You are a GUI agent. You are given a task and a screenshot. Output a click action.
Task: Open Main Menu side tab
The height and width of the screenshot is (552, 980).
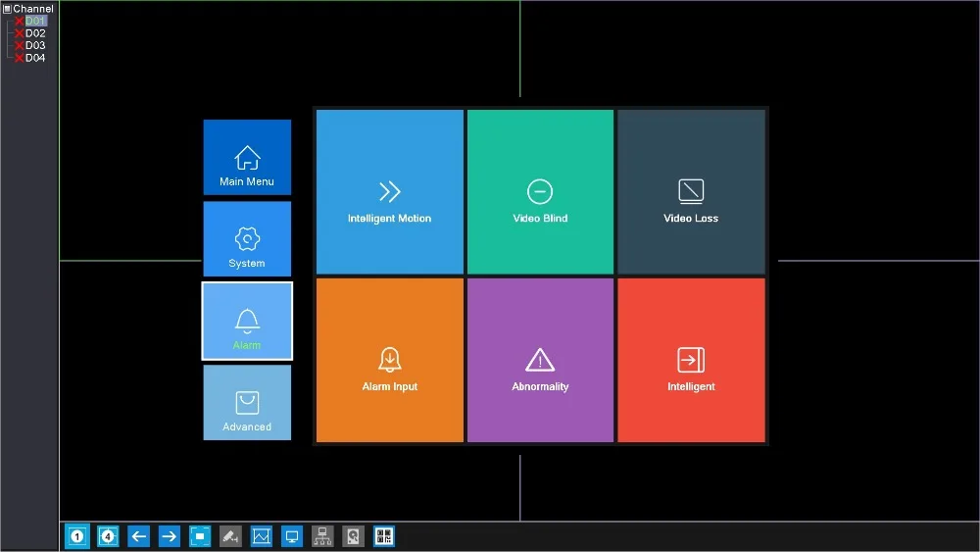[247, 158]
